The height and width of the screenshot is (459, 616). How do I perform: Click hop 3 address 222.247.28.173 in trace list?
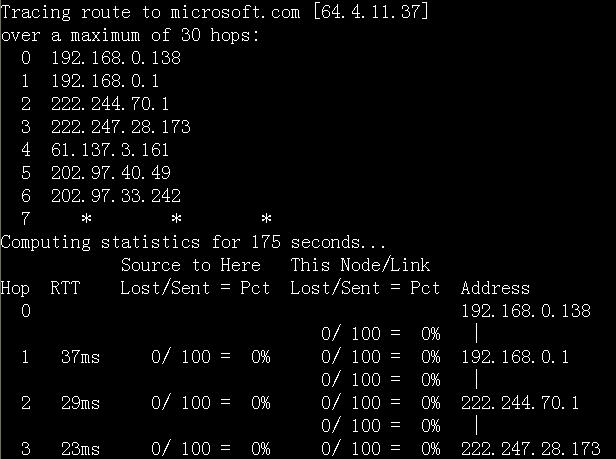click(121, 127)
